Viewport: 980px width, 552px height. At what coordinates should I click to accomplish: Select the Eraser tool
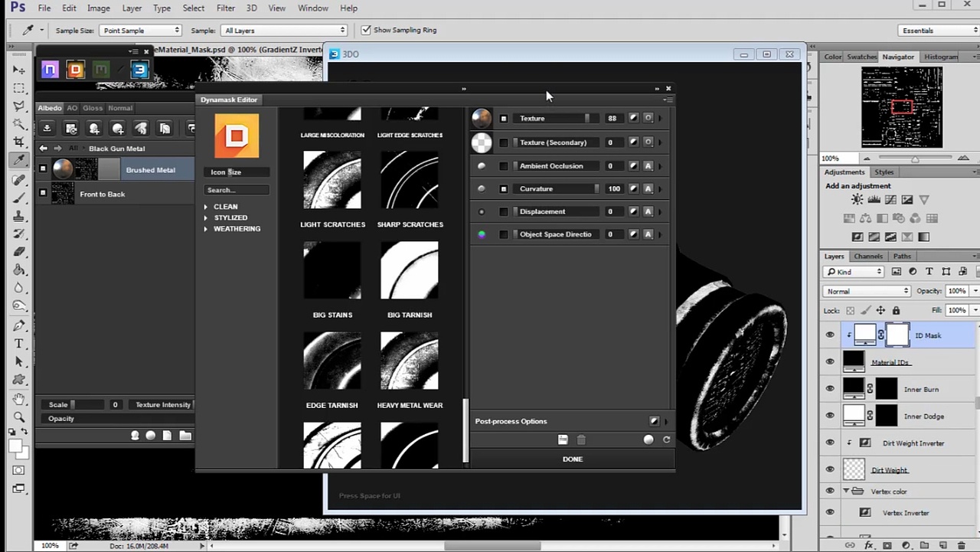pos(19,251)
